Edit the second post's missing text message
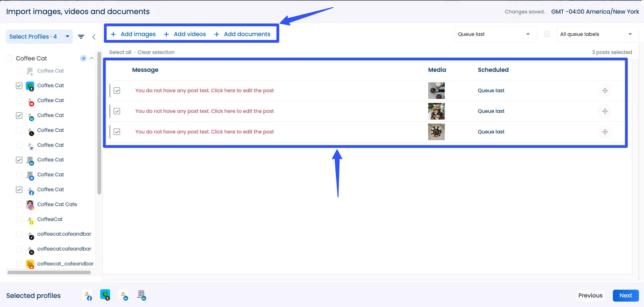 pos(204,111)
